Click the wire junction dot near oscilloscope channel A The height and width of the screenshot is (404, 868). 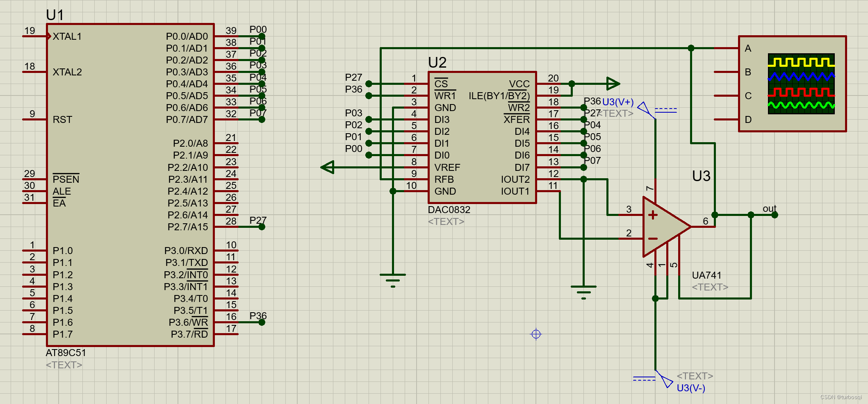tap(691, 48)
